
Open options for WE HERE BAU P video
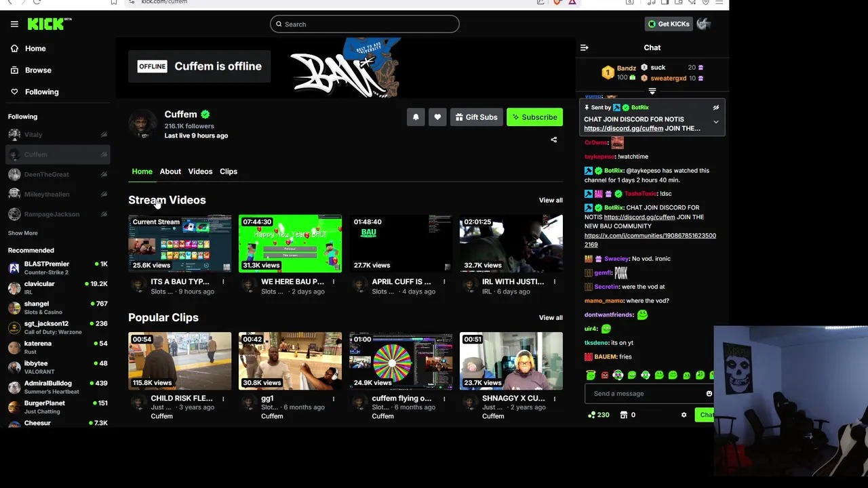(x=334, y=282)
